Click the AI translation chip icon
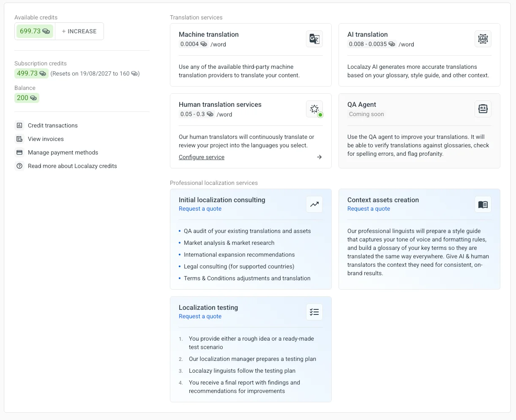The width and height of the screenshot is (516, 420). tap(483, 39)
